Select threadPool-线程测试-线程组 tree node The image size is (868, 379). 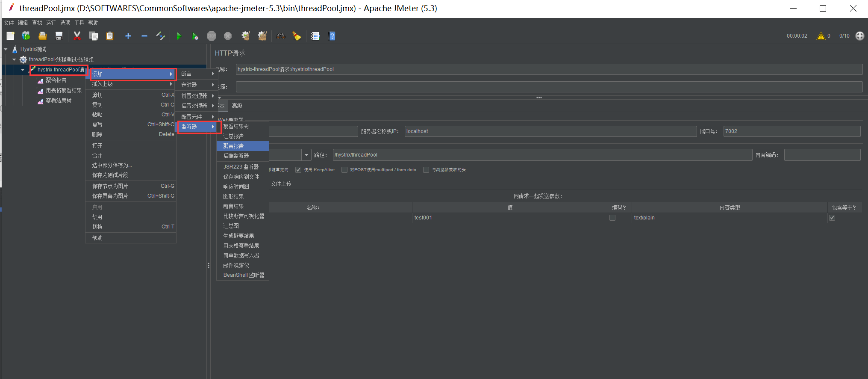point(61,59)
